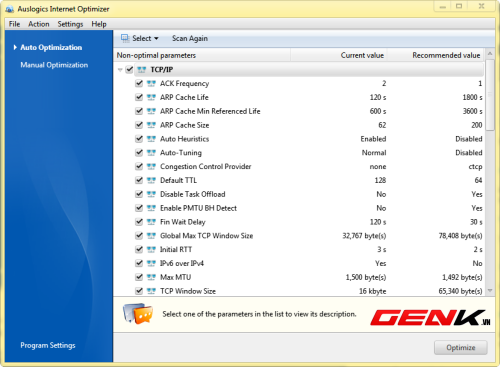The width and height of the screenshot is (500, 367).
Task: Click the Auslogics app icon in title bar
Action: 10,9
